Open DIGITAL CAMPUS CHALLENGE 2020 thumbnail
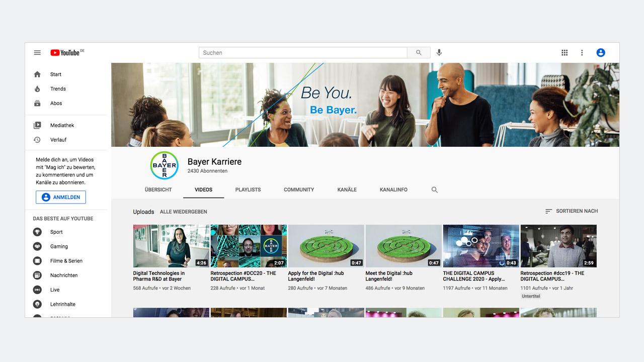Image resolution: width=644 pixels, height=362 pixels. click(481, 246)
